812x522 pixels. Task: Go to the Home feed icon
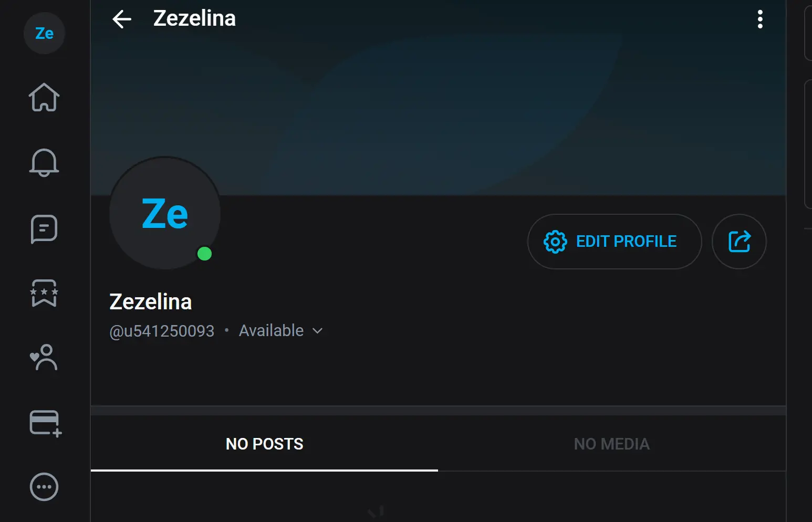(44, 98)
